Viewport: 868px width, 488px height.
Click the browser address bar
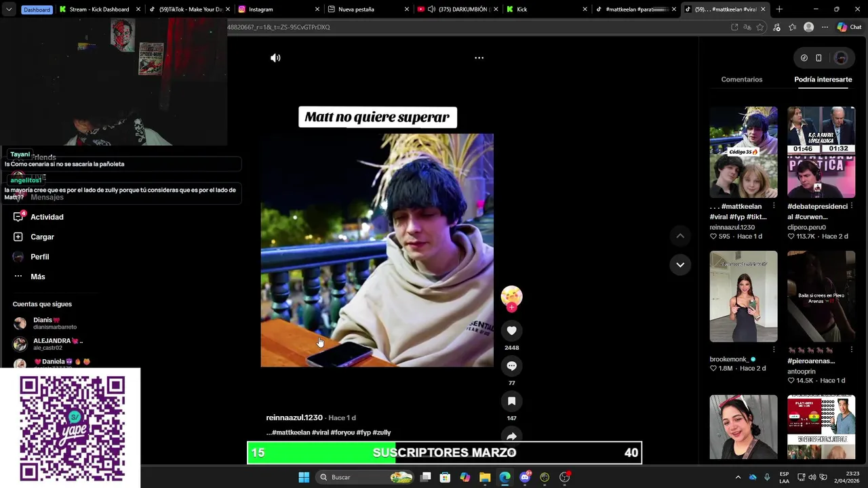(475, 27)
